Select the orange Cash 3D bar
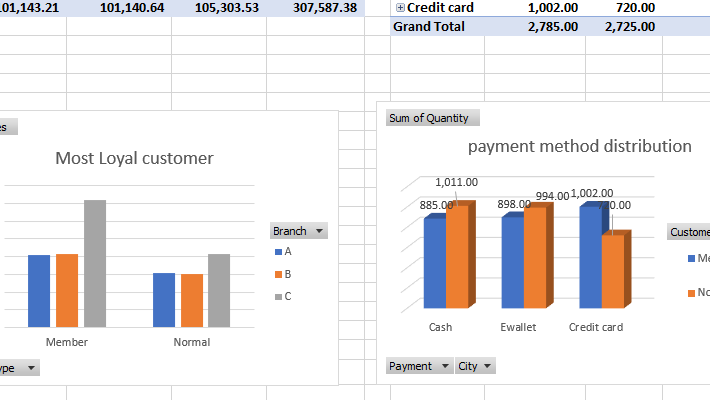710x400 pixels. tap(457, 256)
